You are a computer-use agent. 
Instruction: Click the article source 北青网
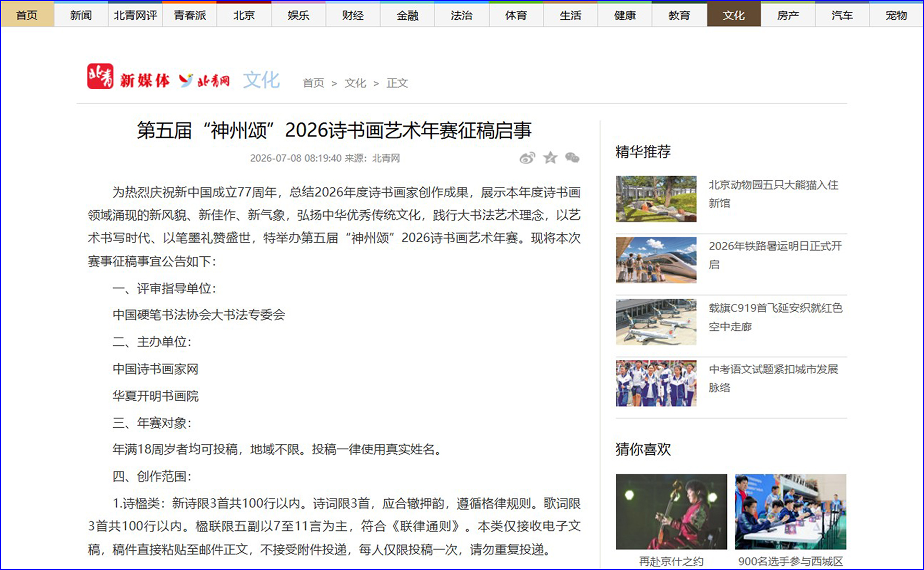pos(386,158)
